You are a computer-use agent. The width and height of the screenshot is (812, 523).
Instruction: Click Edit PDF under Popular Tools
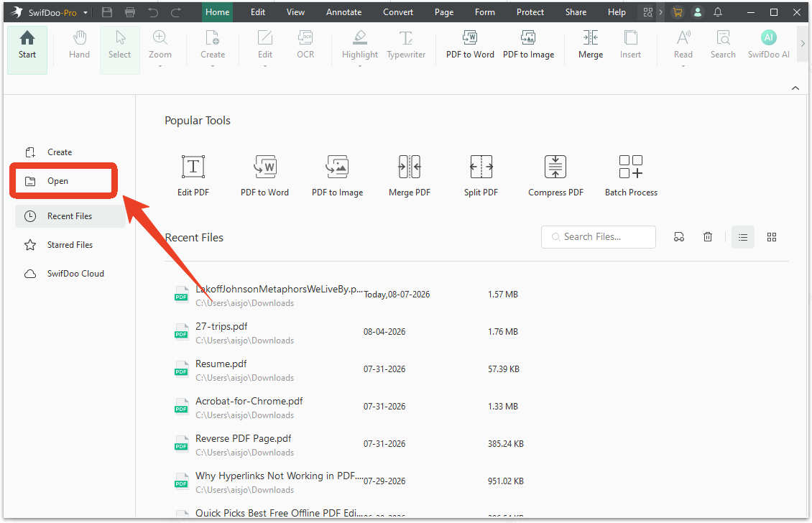(193, 175)
